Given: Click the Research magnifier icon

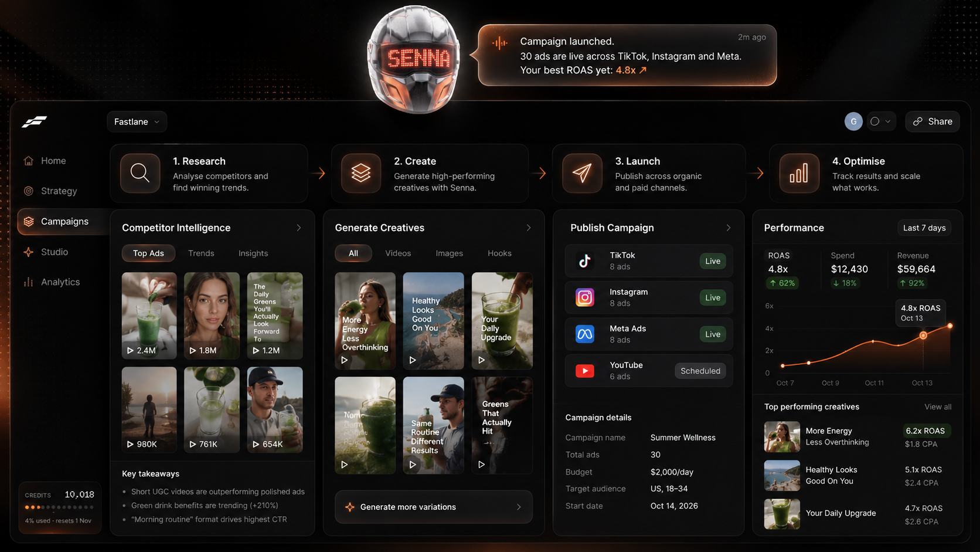Looking at the screenshot, I should coord(140,173).
